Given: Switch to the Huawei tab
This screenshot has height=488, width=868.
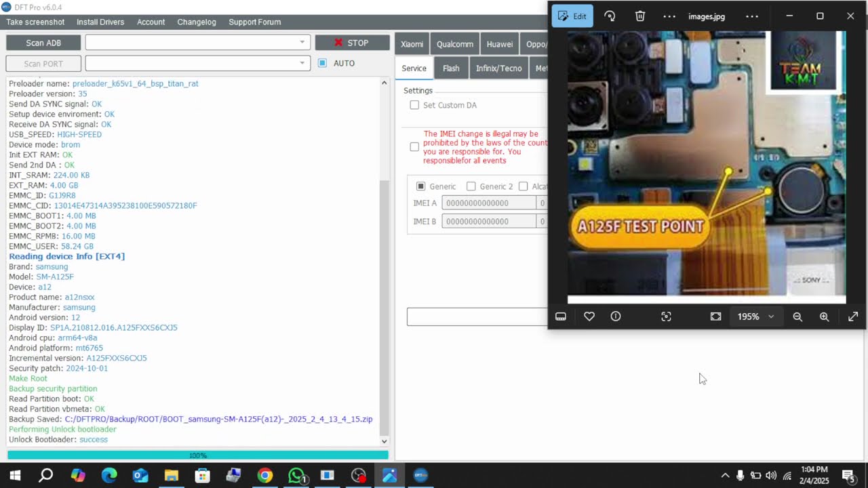Looking at the screenshot, I should tap(500, 44).
